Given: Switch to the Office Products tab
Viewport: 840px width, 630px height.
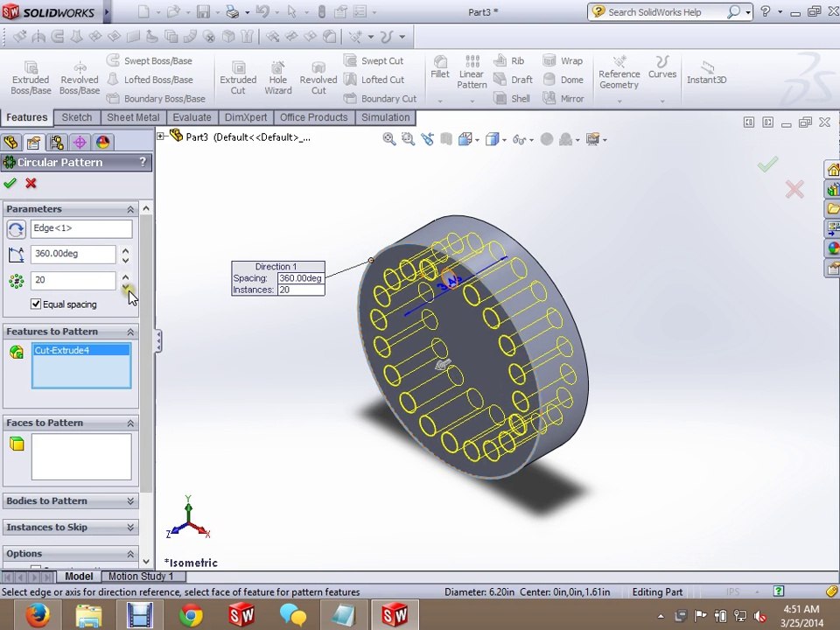Looking at the screenshot, I should 313,117.
